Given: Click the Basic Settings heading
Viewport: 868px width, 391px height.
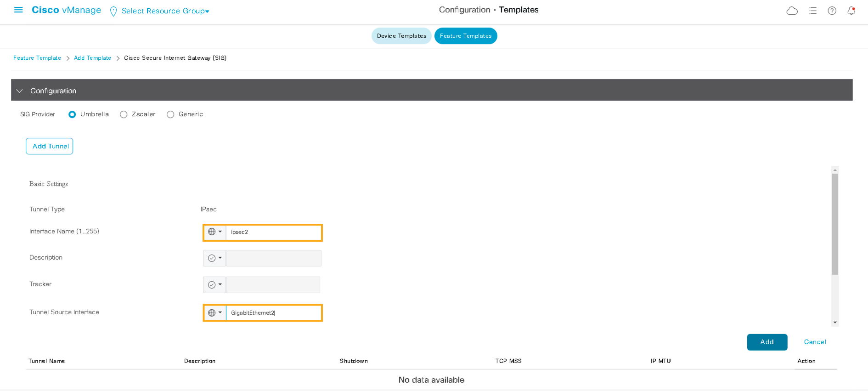Looking at the screenshot, I should coord(49,184).
